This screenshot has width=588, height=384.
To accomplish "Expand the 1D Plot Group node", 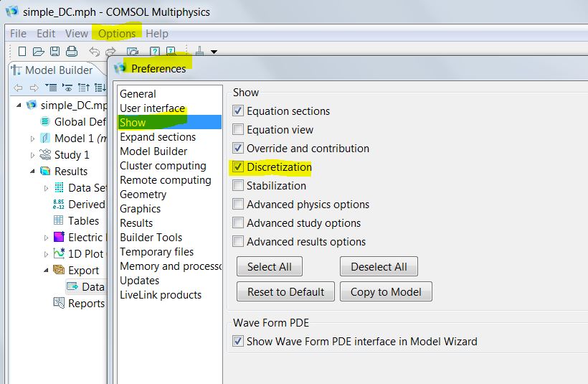I will [46, 254].
